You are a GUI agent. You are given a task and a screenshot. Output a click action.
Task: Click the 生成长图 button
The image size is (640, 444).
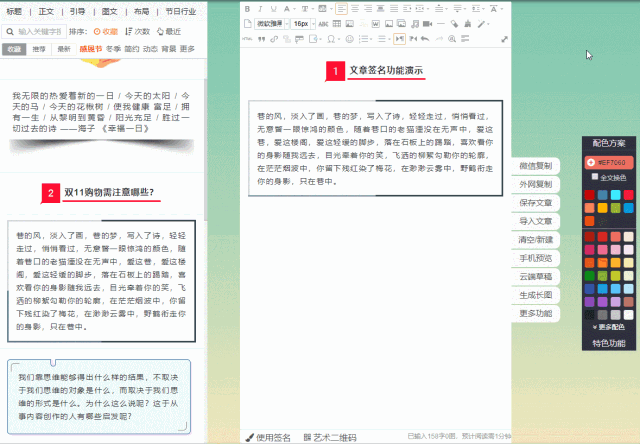click(x=536, y=295)
